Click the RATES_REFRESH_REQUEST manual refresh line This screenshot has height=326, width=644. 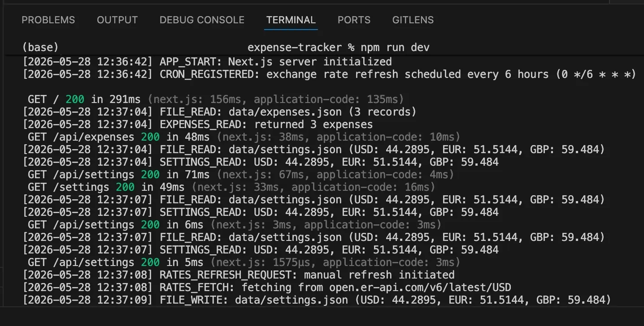click(x=239, y=275)
